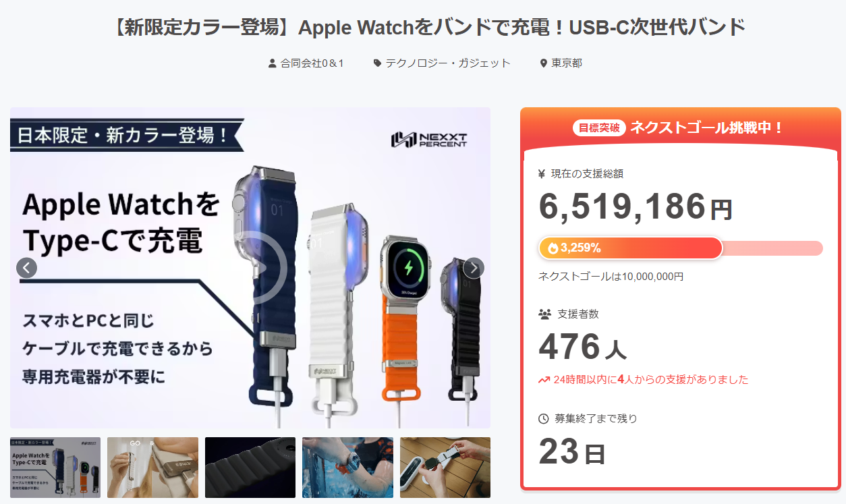Image resolution: width=846 pixels, height=504 pixels.
Task: Select the third thumbnail with black band closeup
Action: [250, 468]
